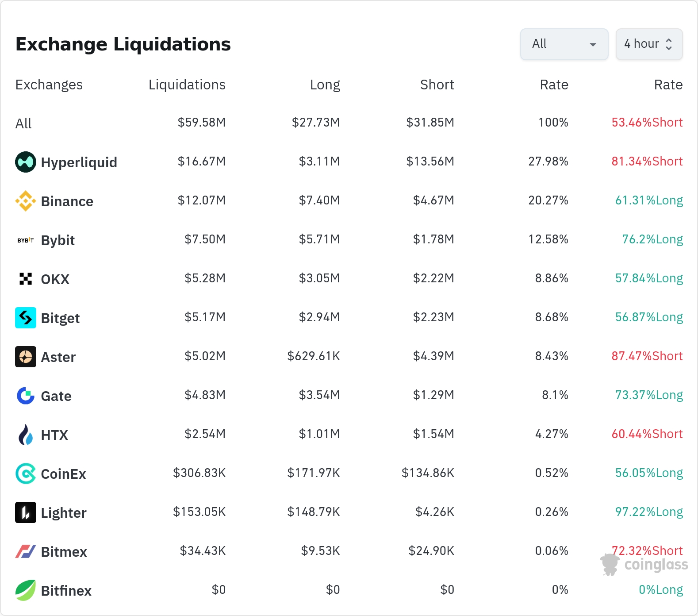This screenshot has height=616, width=698.
Task: Click the Lighter black logo icon
Action: tap(26, 512)
